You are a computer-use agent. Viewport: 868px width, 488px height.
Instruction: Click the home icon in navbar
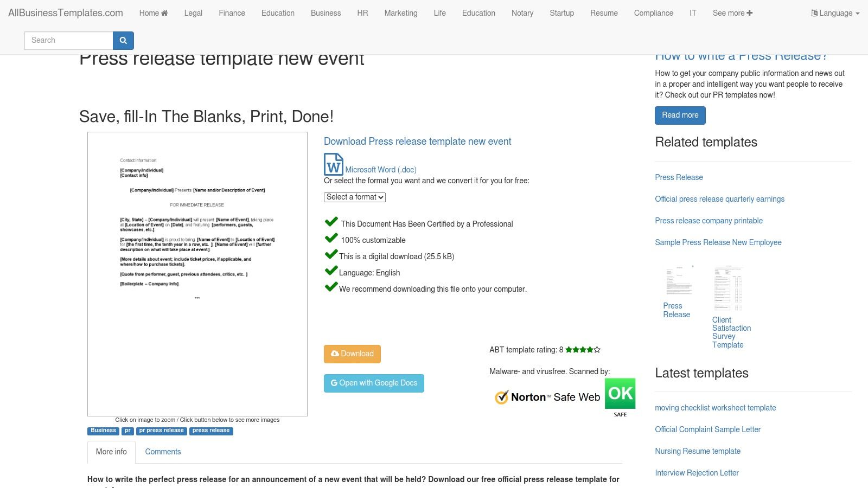tap(164, 13)
